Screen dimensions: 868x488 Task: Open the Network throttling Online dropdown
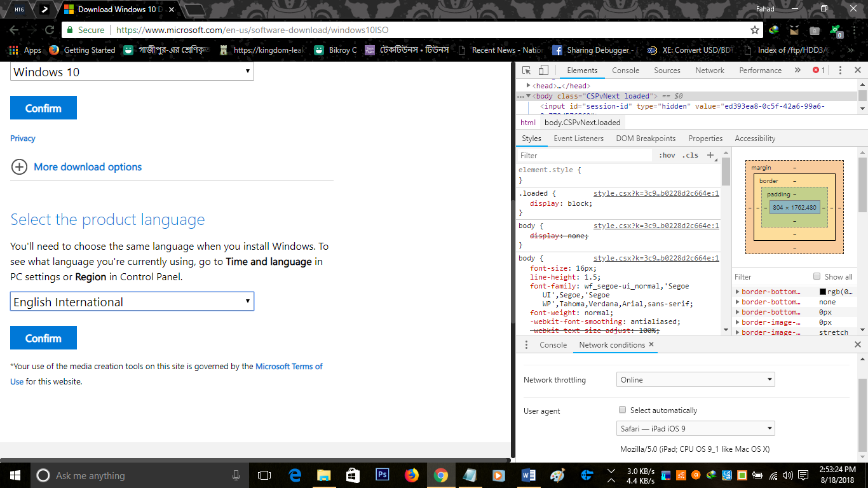coord(696,380)
